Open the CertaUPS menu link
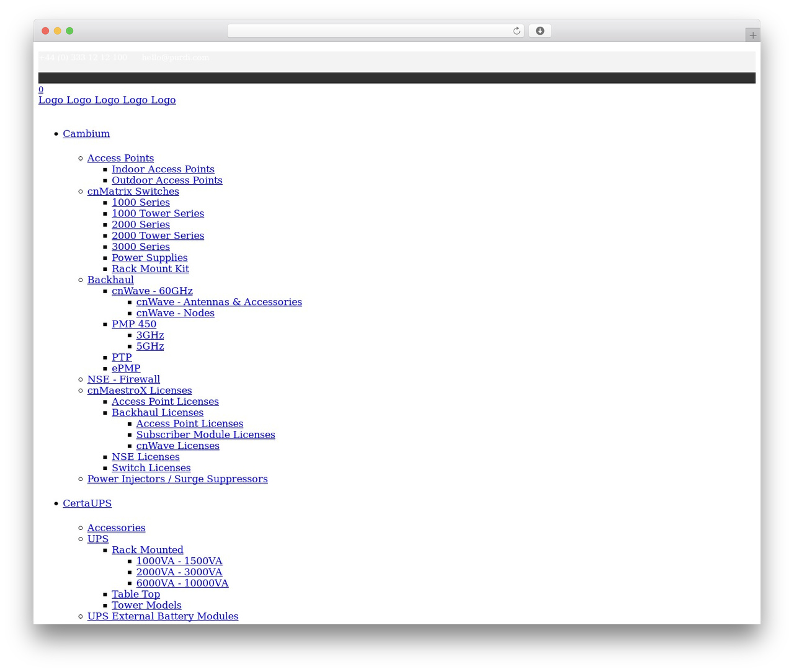Image resolution: width=794 pixels, height=672 pixels. 87,503
